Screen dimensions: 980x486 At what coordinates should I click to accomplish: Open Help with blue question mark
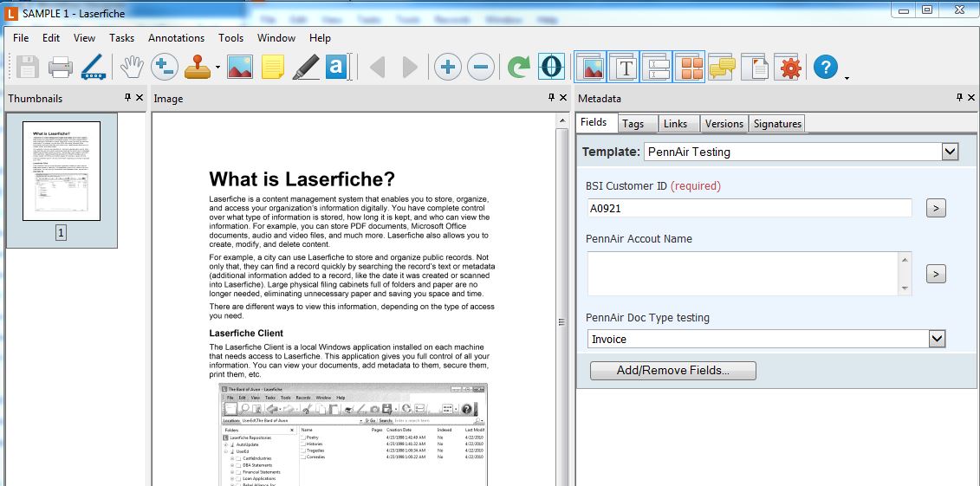coord(826,66)
